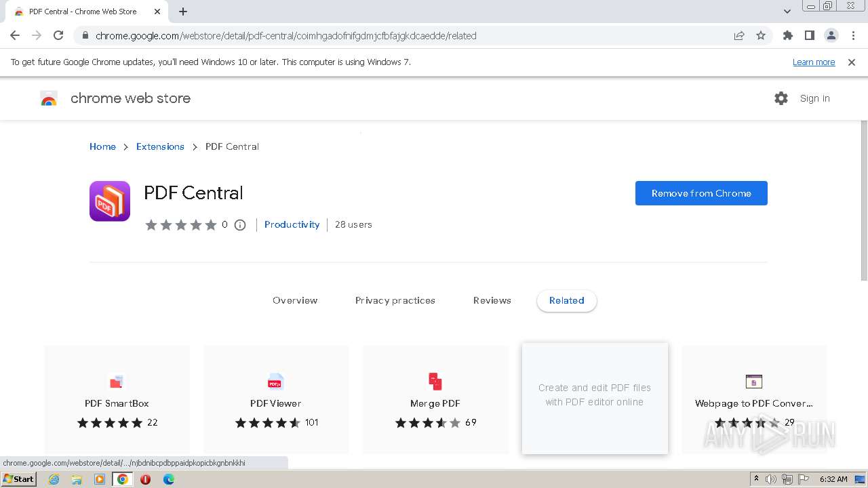Viewport: 868px width, 488px height.
Task: Select Chrome in the taskbar
Action: coord(123,479)
